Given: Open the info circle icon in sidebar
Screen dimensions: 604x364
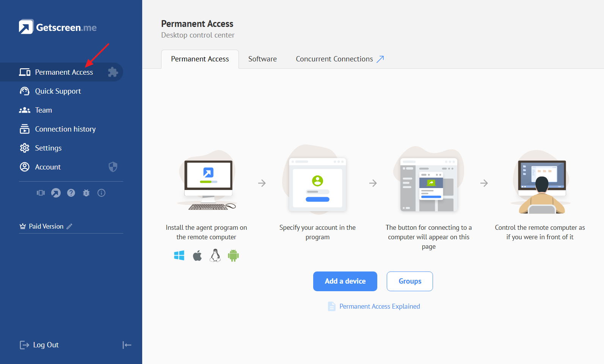Looking at the screenshot, I should pyautogui.click(x=101, y=193).
